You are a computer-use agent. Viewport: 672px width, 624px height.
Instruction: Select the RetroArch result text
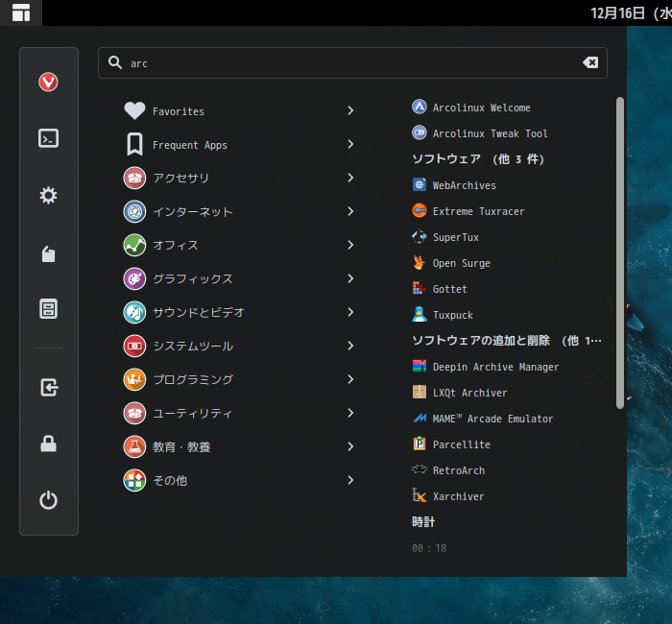(459, 470)
